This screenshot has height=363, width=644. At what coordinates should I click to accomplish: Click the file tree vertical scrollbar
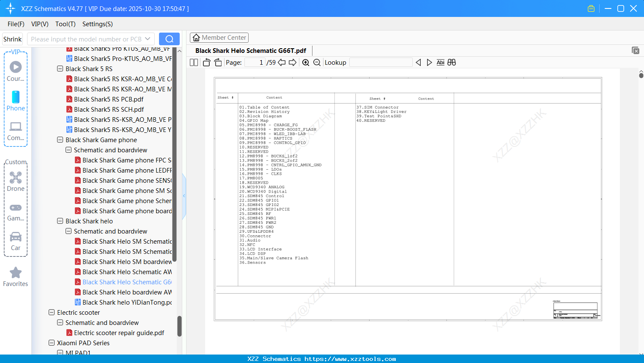coord(175,155)
